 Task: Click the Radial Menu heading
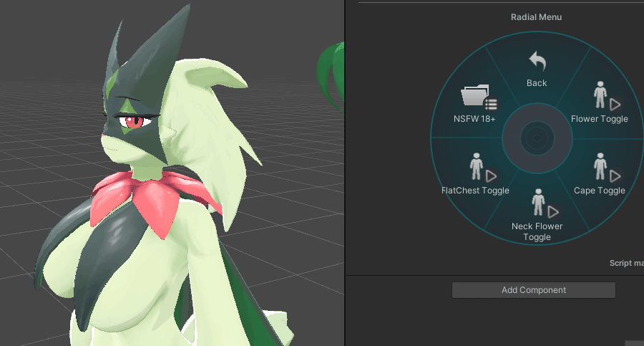(x=536, y=17)
